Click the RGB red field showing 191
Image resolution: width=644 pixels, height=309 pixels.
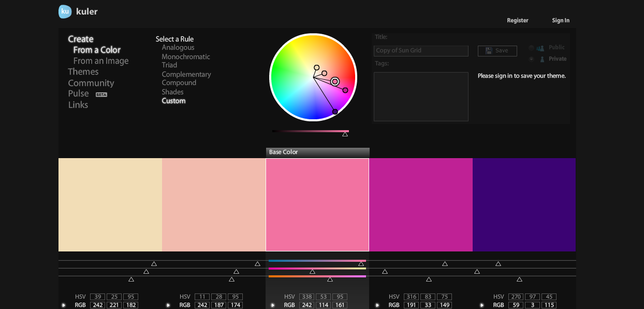tap(411, 305)
